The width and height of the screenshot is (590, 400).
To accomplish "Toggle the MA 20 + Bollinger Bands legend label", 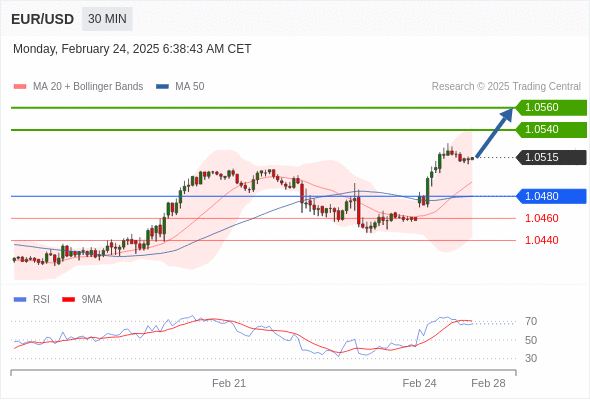I will (x=88, y=87).
